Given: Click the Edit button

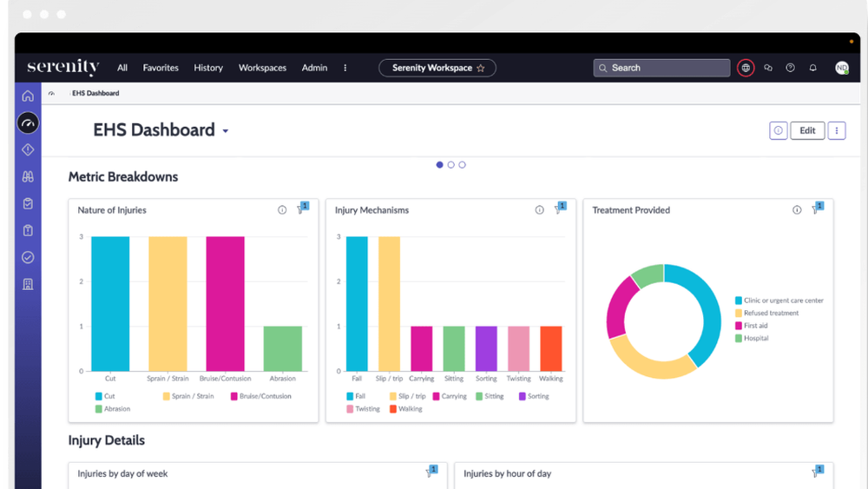Looking at the screenshot, I should pos(807,130).
